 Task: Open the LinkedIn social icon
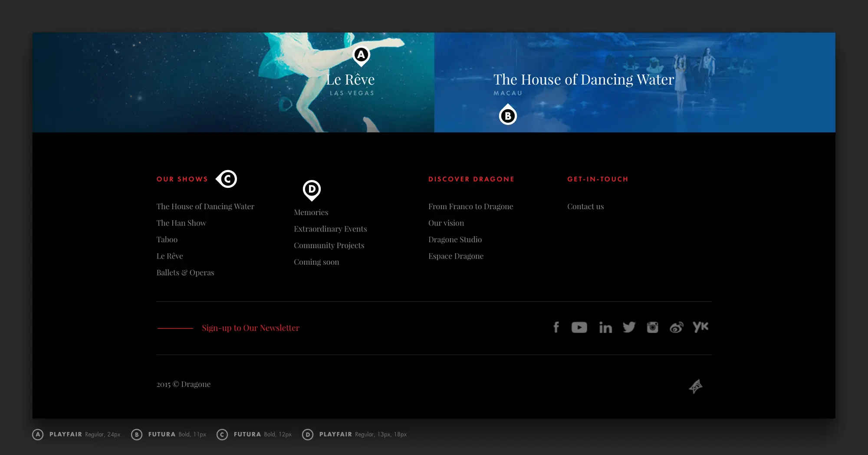pos(605,327)
